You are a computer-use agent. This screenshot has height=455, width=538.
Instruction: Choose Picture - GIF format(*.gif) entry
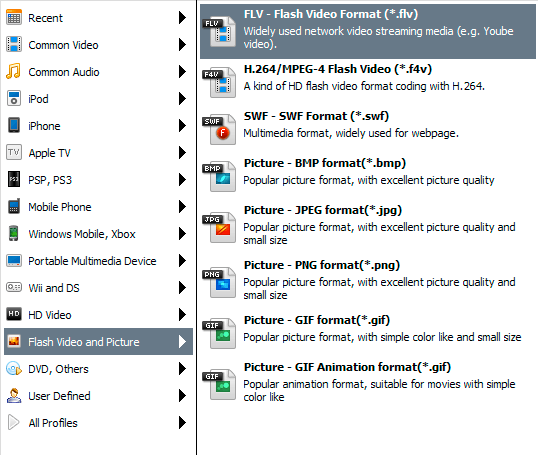pos(367,329)
